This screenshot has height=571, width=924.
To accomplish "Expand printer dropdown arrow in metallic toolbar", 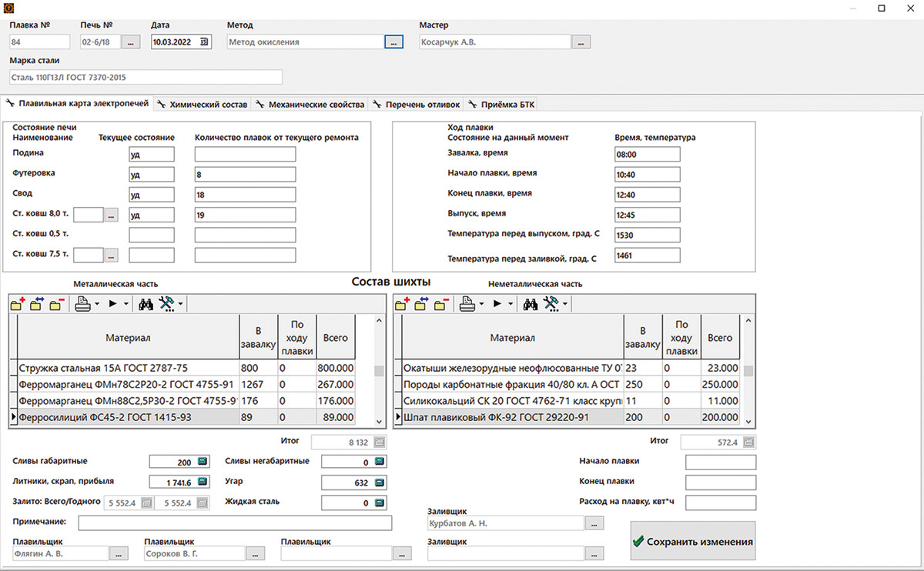I will click(x=97, y=305).
